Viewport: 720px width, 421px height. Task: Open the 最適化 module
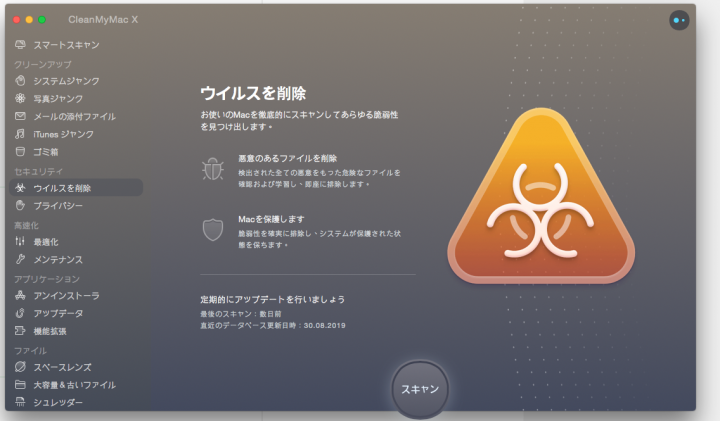(x=46, y=241)
